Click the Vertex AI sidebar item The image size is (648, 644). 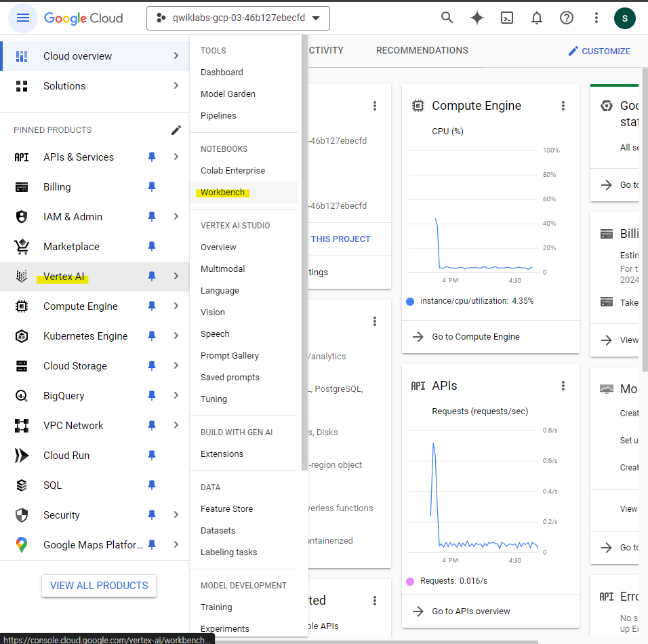tap(95, 277)
